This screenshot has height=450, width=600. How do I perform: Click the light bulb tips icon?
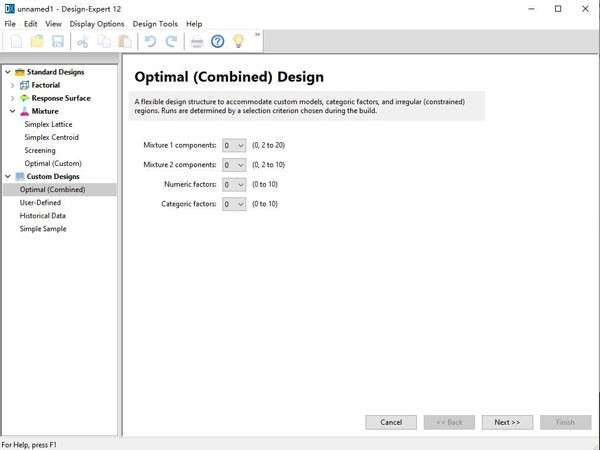click(239, 41)
